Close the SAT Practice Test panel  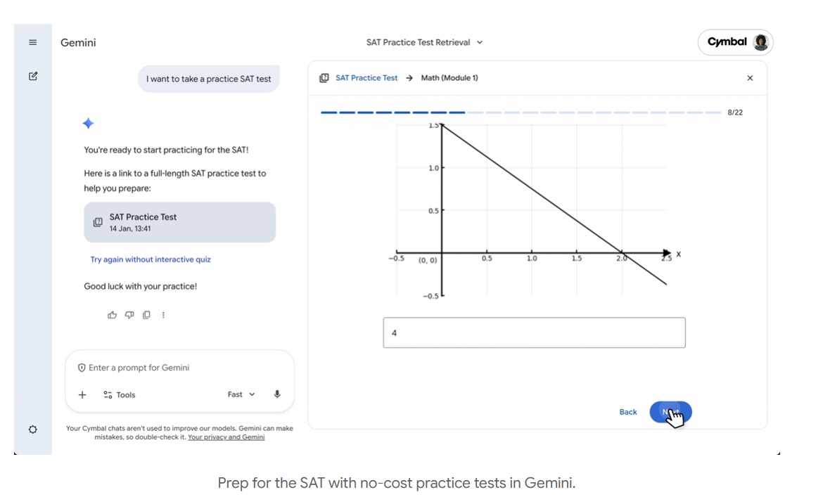pyautogui.click(x=750, y=78)
